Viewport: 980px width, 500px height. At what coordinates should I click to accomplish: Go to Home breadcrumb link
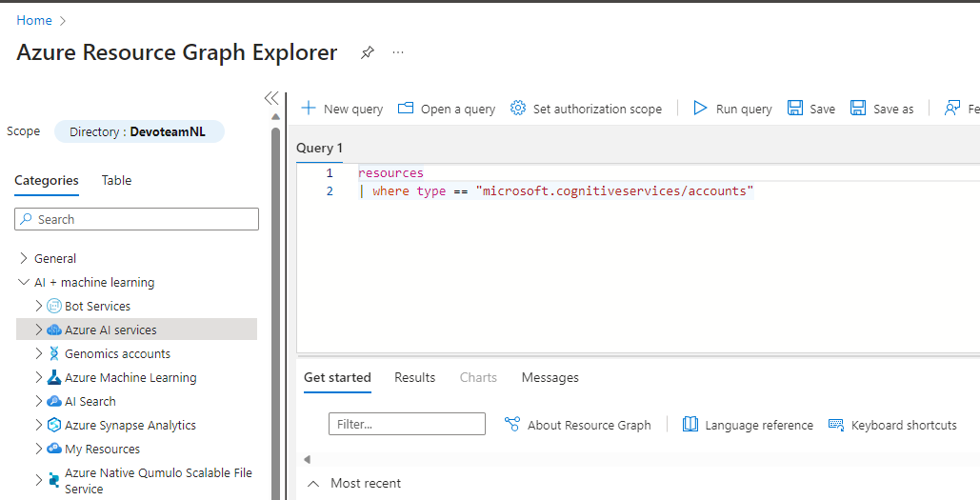tap(34, 21)
